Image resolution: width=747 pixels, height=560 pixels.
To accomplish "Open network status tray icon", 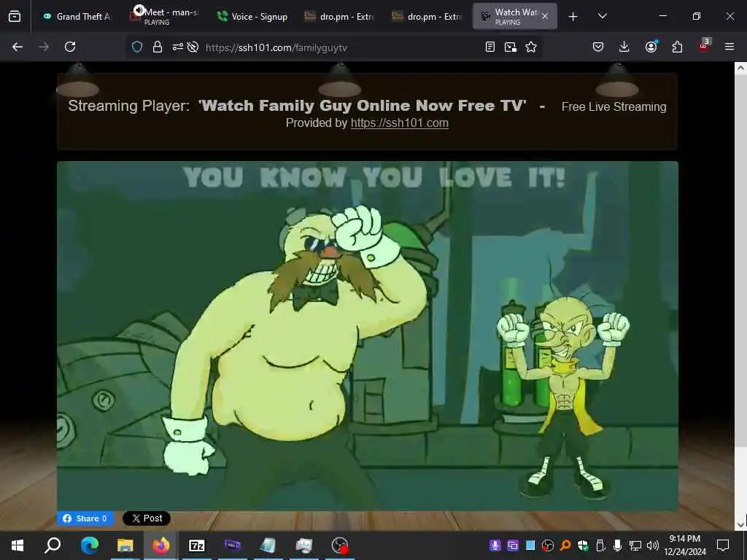I will [635, 545].
